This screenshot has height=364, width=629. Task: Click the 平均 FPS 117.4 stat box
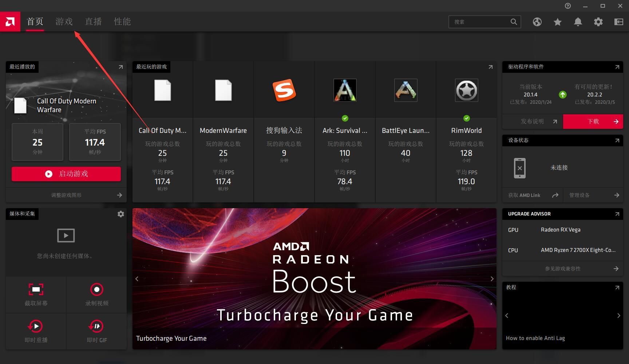click(x=95, y=142)
